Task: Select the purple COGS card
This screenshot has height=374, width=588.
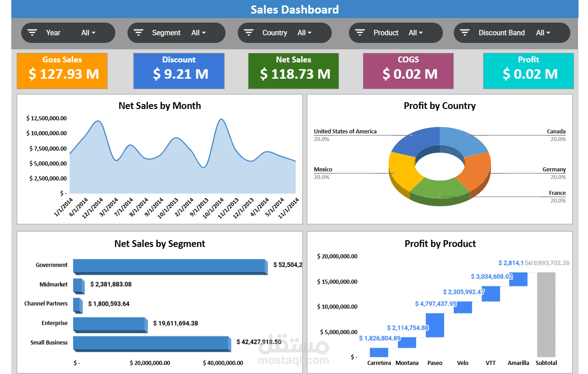Action: point(408,71)
